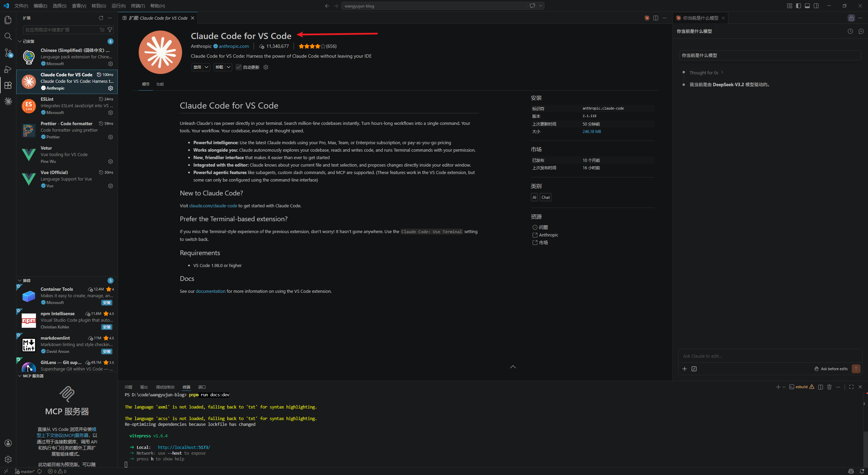
Task: Open settings gear beside 自动更新
Action: click(x=266, y=67)
